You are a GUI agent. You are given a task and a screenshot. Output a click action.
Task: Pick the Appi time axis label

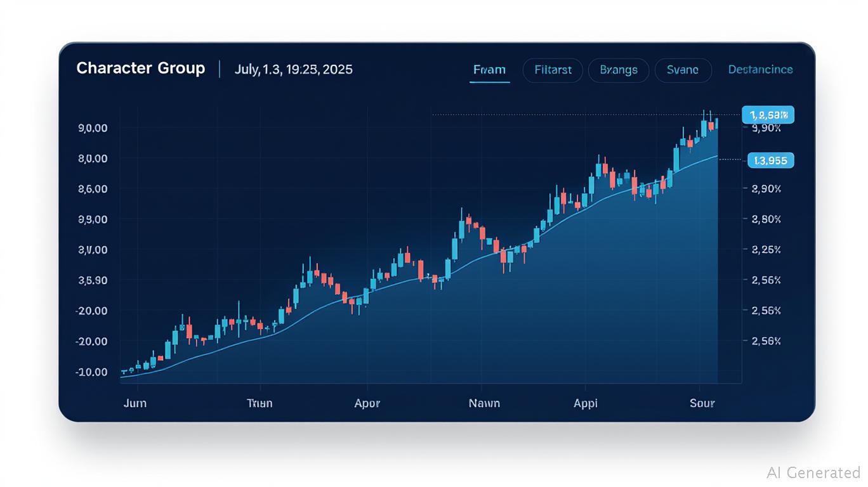coord(585,403)
